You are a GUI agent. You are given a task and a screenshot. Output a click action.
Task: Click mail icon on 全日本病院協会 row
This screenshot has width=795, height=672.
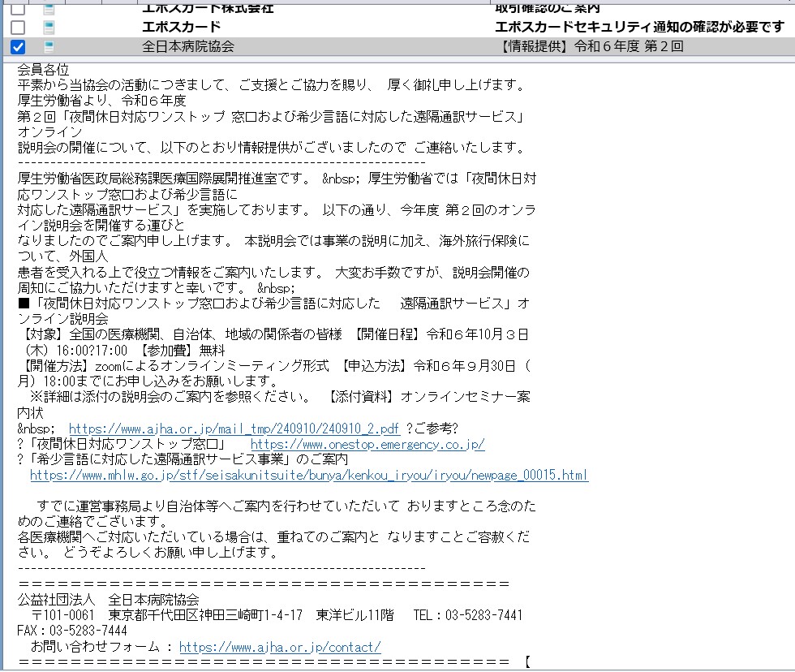click(x=49, y=46)
